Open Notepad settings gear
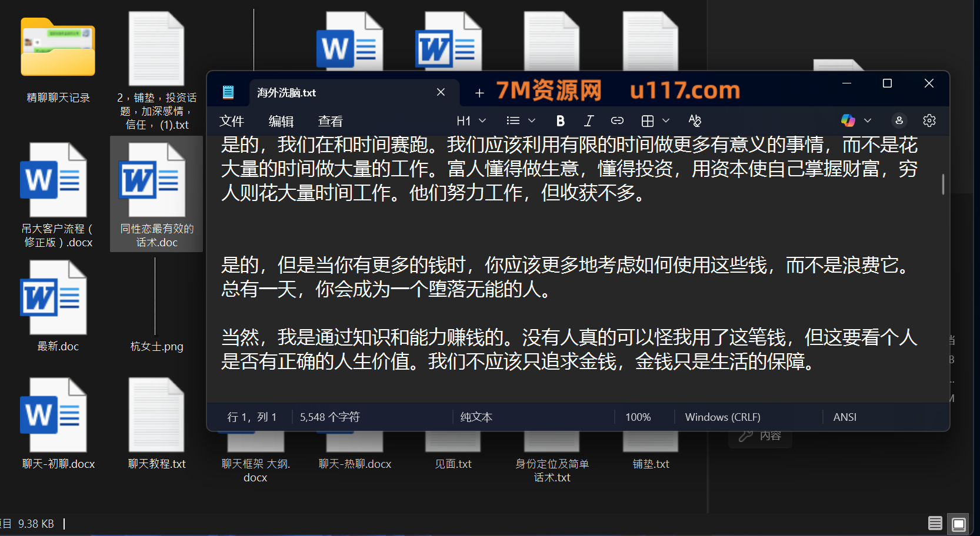The image size is (980, 536). pos(929,121)
